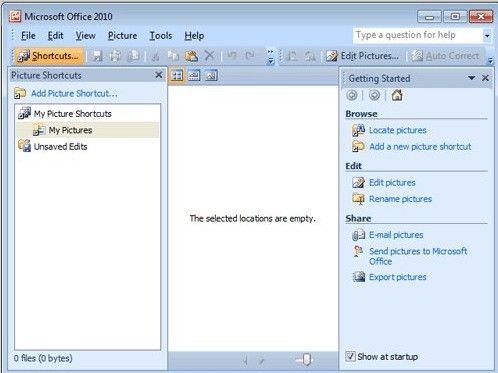Screen dimensions: 498x373
Task: Open the Edit menu
Action: 55,36
